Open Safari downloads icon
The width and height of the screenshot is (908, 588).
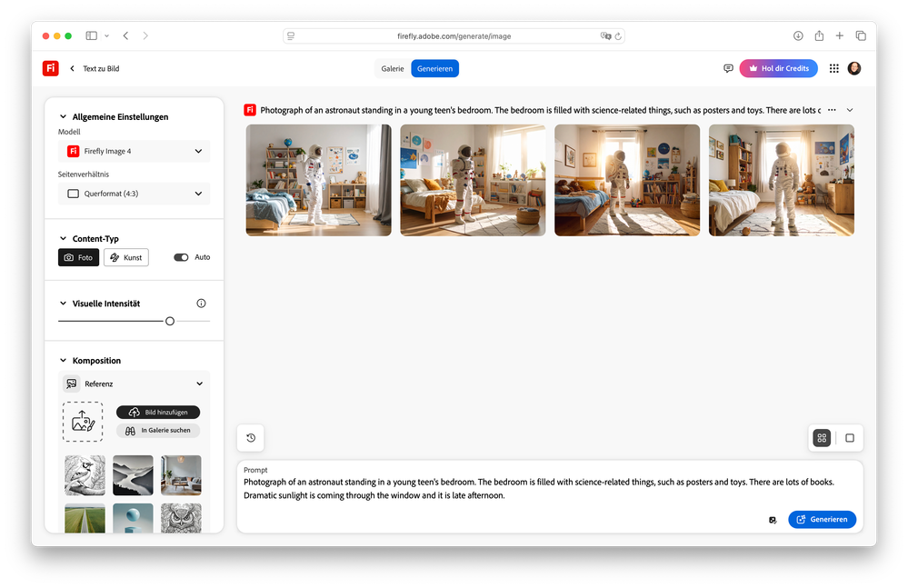pyautogui.click(x=798, y=35)
